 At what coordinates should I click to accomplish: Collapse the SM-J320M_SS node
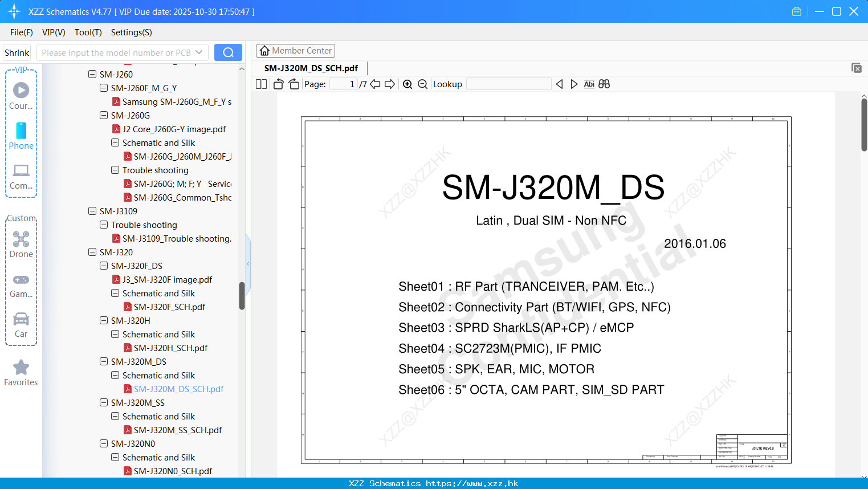click(104, 402)
